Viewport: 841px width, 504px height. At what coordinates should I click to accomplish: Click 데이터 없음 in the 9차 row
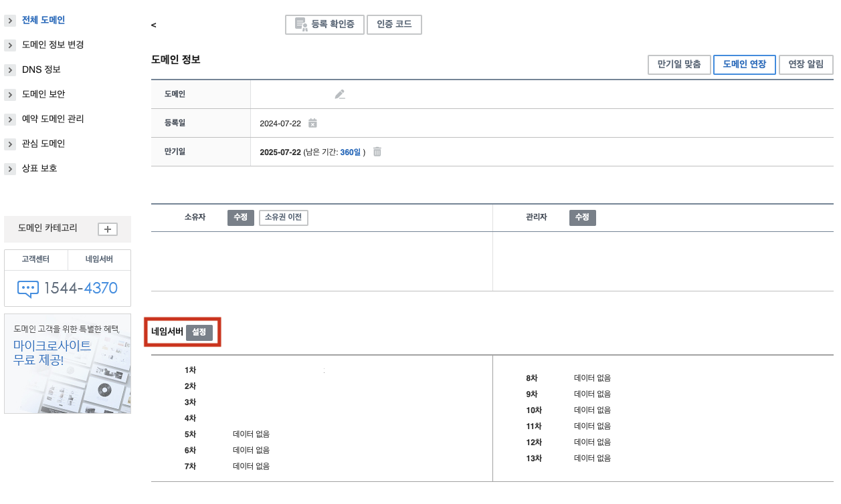[x=592, y=394]
